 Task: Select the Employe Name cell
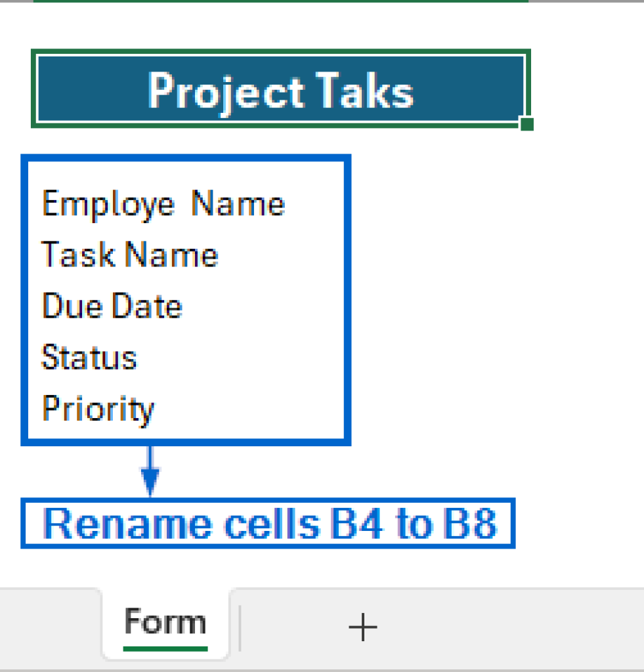click(x=163, y=203)
